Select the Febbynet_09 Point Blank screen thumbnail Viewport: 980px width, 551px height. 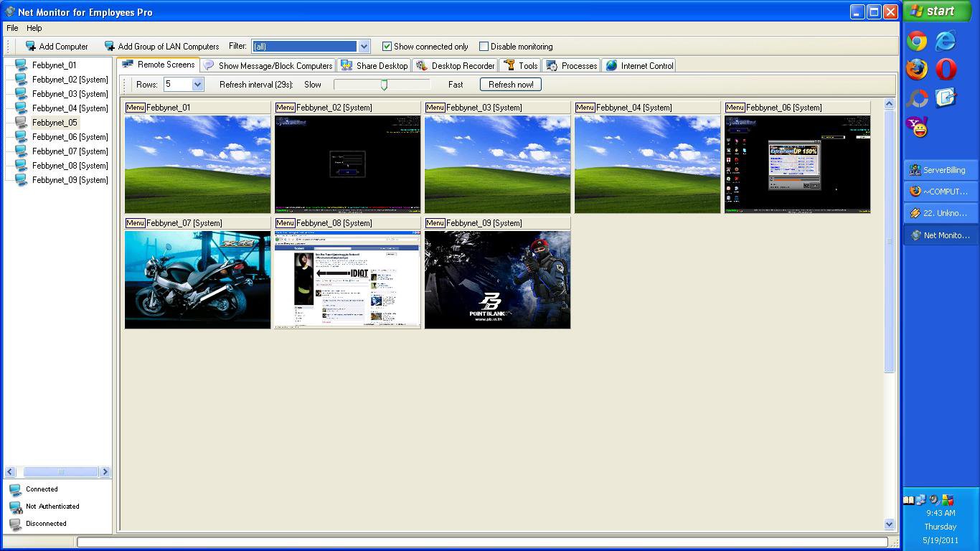(497, 280)
